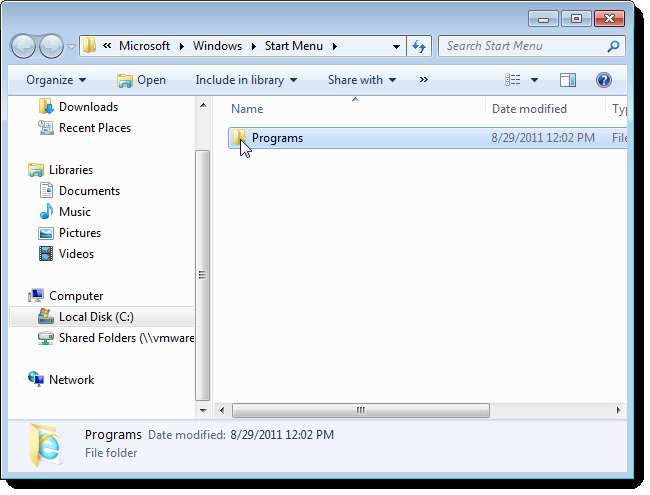
Task: Select Microsoft in the address breadcrumb
Action: click(144, 46)
